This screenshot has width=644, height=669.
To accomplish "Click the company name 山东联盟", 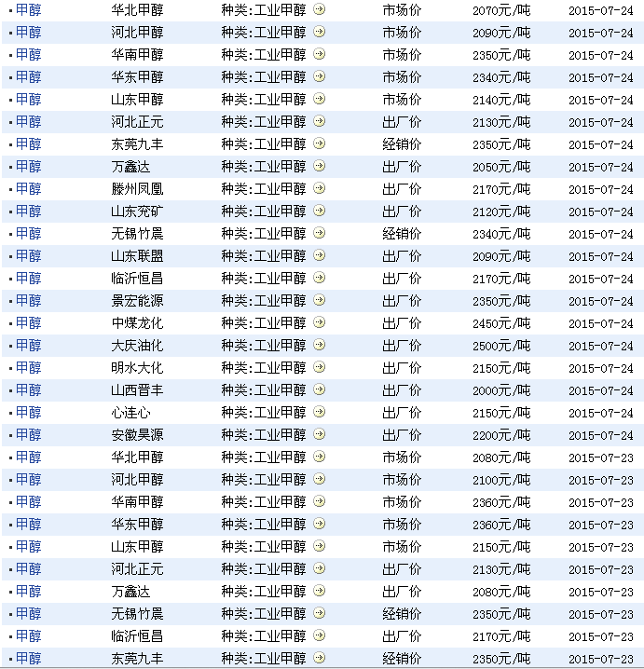I will click(x=137, y=255).
